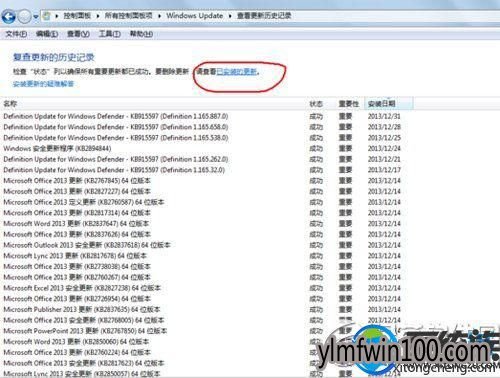
Task: Click the 2013/12/17 install date cell
Action: coord(384,170)
